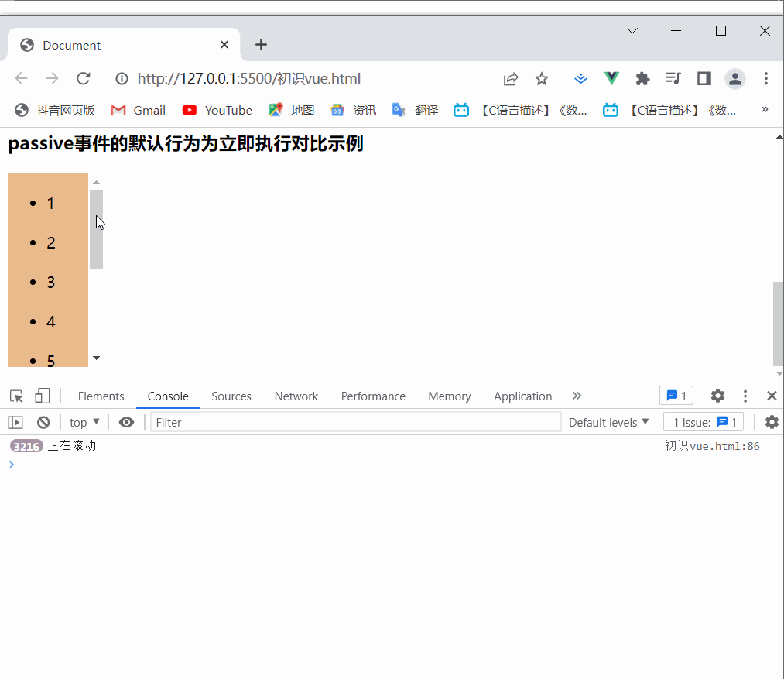Open Extensions puzzle icon
This screenshot has width=784, height=679.
coord(642,78)
